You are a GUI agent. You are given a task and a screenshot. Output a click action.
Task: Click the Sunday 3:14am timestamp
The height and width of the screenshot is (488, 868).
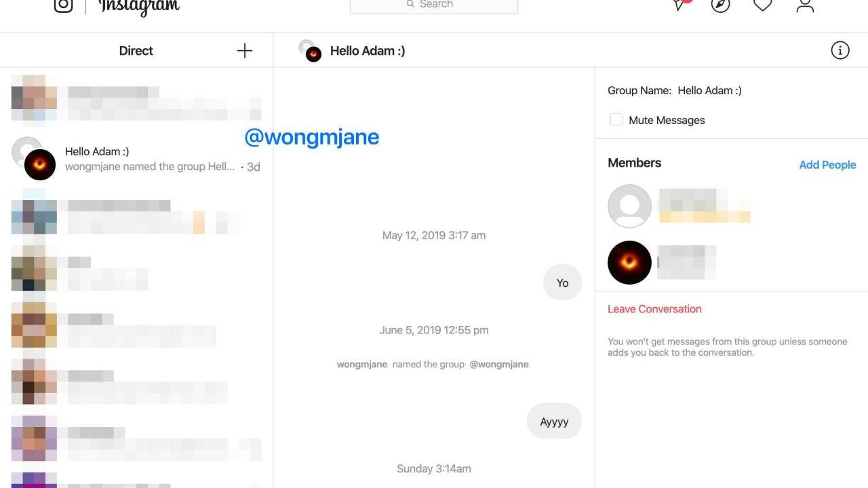(x=434, y=468)
